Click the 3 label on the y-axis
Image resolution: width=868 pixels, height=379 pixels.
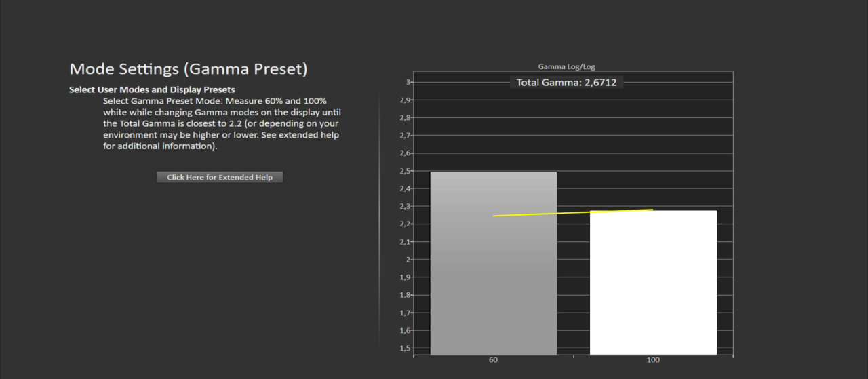[408, 82]
